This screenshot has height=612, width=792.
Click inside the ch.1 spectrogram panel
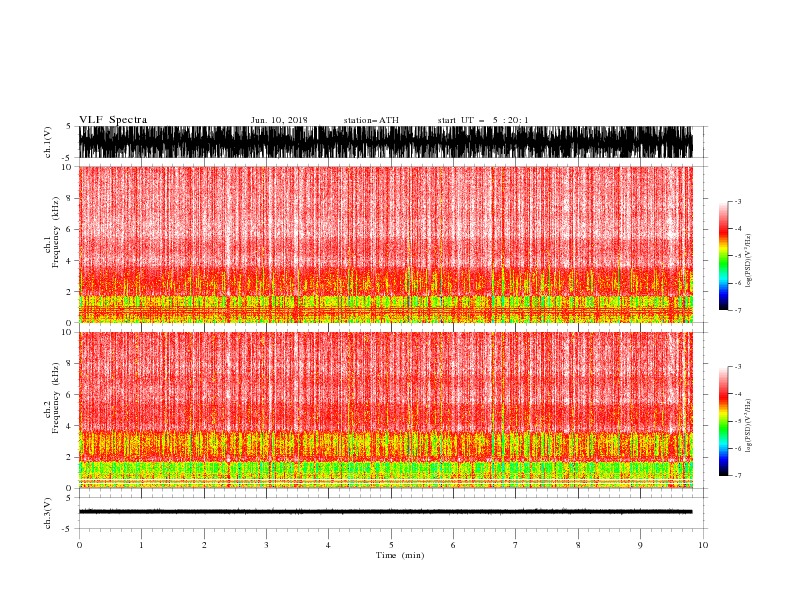(x=385, y=244)
